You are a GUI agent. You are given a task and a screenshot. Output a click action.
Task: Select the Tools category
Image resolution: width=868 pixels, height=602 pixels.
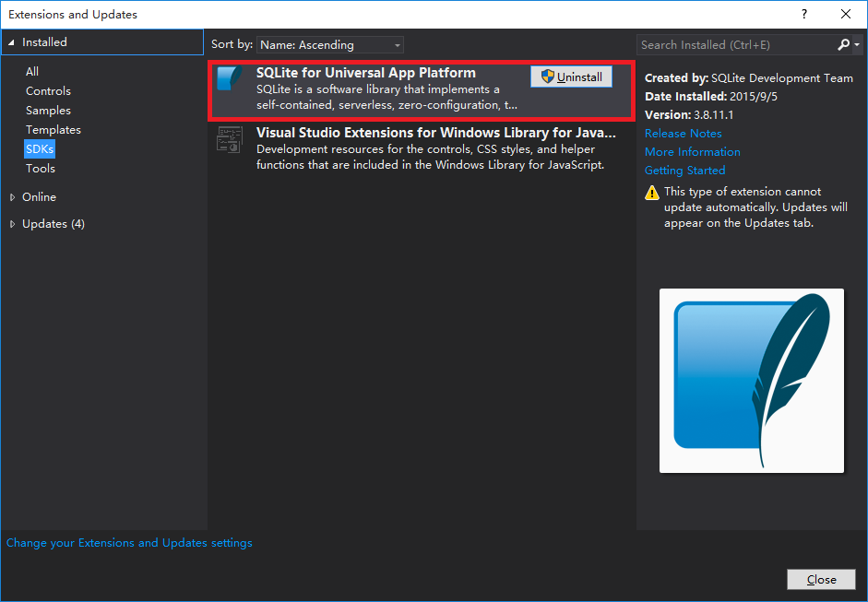[41, 168]
